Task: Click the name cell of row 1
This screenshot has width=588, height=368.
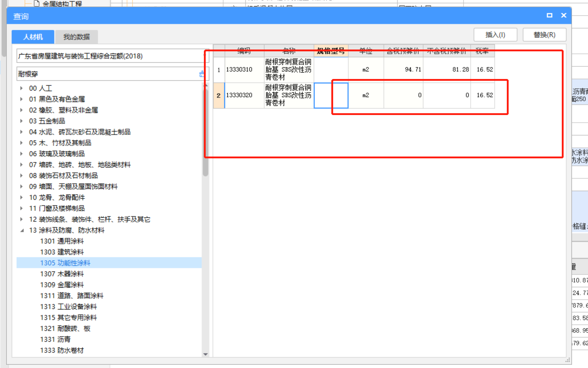Action: pos(289,70)
